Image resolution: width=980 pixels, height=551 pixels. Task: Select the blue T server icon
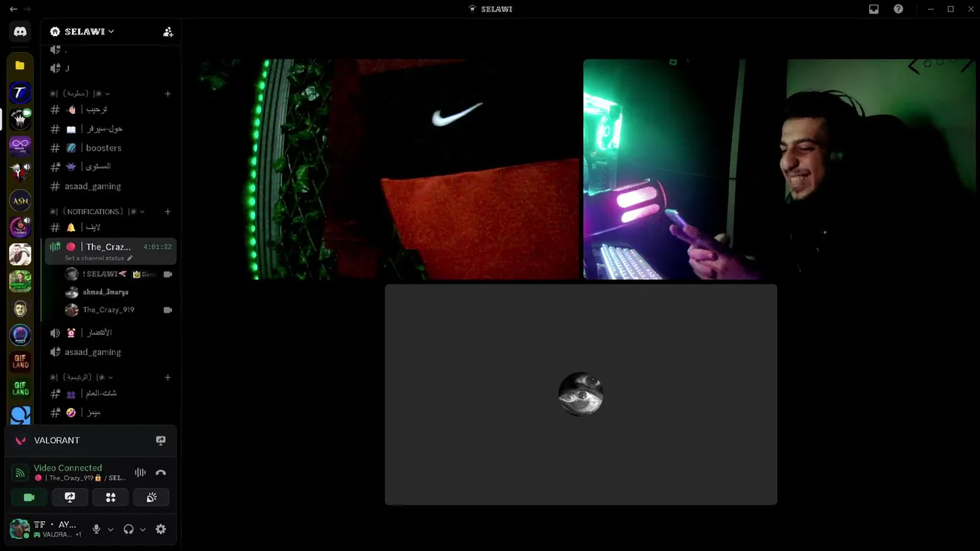tap(20, 93)
